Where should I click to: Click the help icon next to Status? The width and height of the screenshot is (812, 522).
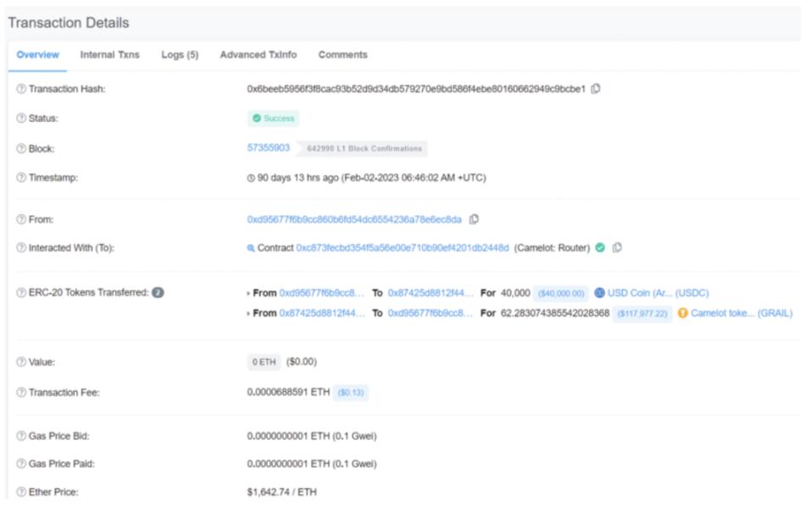pyautogui.click(x=21, y=119)
